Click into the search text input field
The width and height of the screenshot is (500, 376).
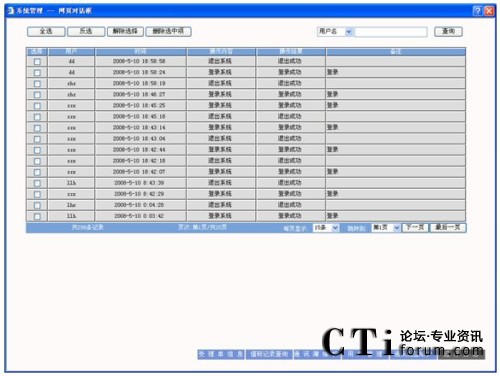(391, 32)
